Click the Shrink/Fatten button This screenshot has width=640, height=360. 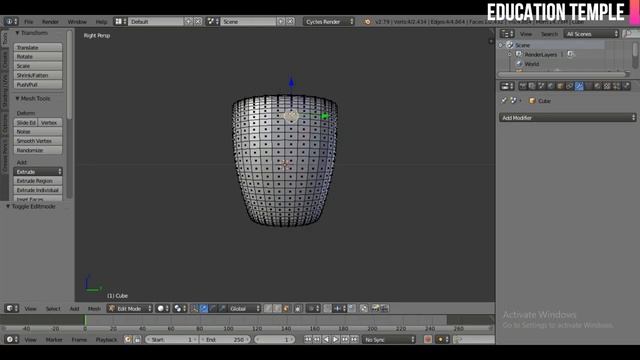[x=38, y=75]
